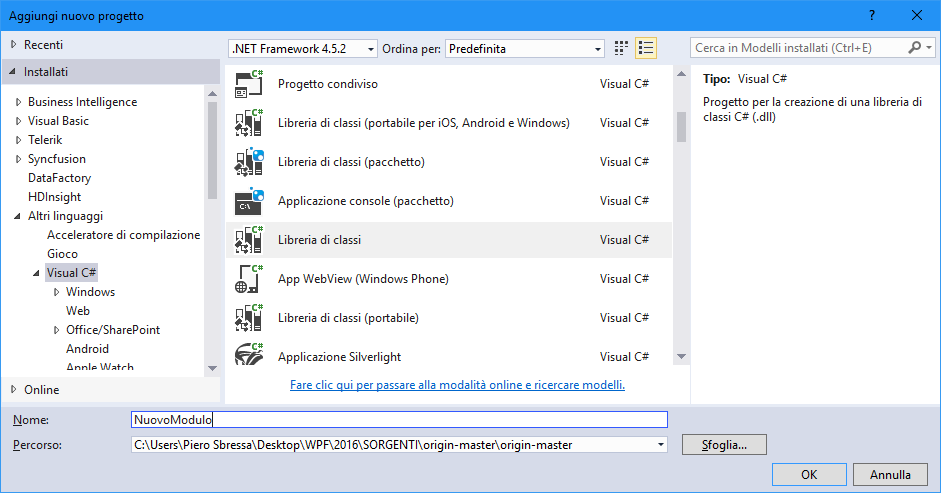Click the portable iOS Android Windows library icon
The image size is (941, 493).
[248, 123]
